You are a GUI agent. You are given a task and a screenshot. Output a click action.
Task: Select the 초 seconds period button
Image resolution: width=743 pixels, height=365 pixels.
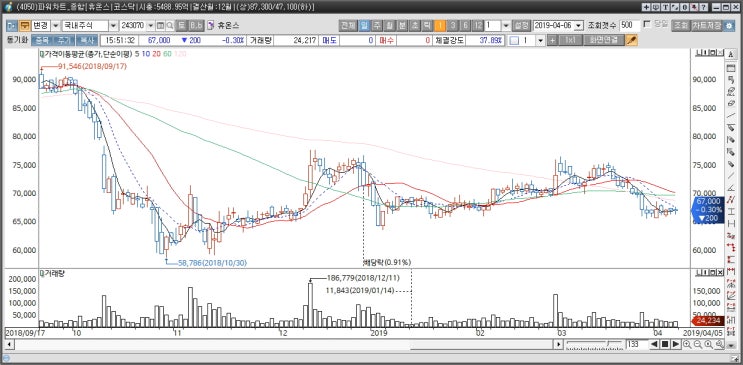[x=415, y=26]
